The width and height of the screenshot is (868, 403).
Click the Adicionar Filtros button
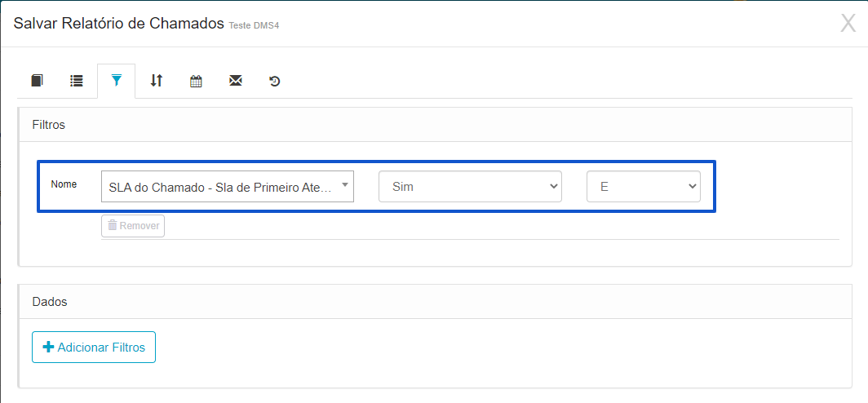(x=94, y=347)
